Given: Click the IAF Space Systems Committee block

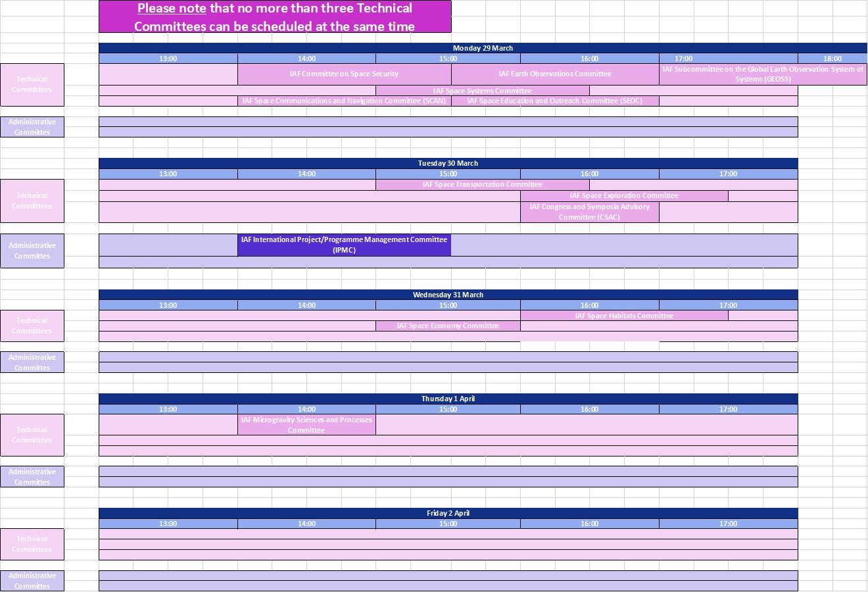Looking at the screenshot, I should click(483, 91).
